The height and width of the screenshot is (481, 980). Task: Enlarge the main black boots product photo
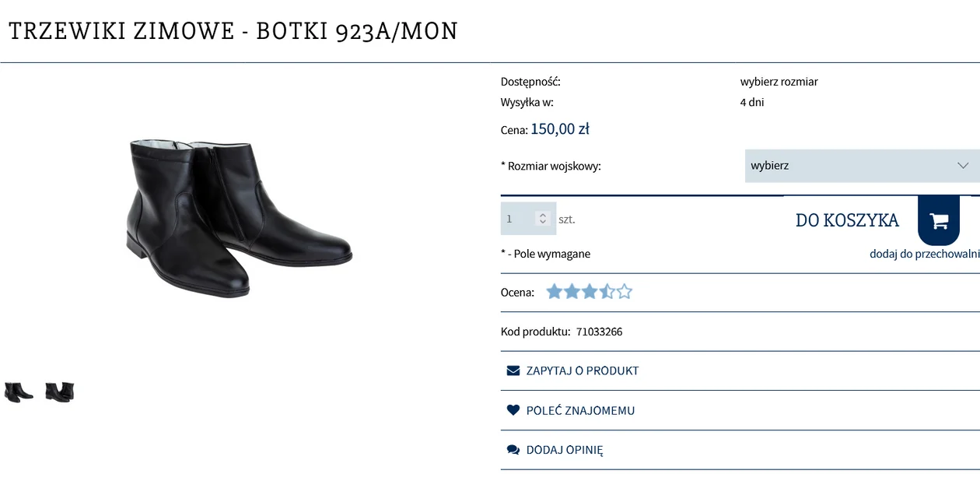pyautogui.click(x=239, y=217)
